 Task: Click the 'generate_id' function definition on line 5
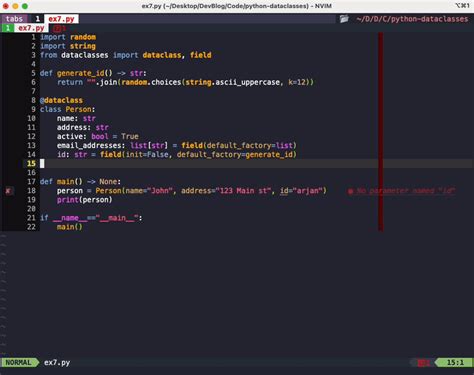(x=80, y=73)
